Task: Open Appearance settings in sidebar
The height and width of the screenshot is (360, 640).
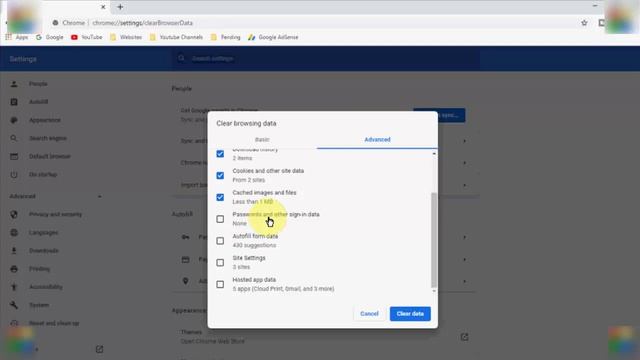Action: point(44,120)
